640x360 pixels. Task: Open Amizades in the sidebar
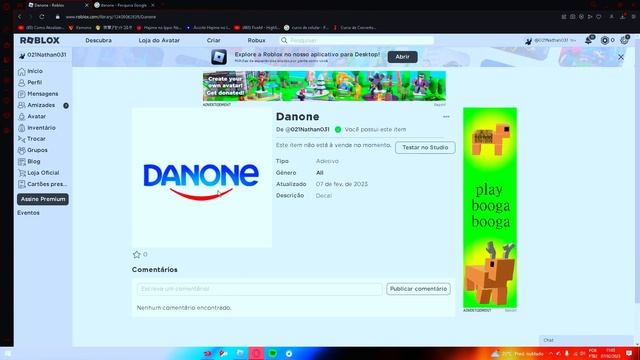tap(36, 105)
